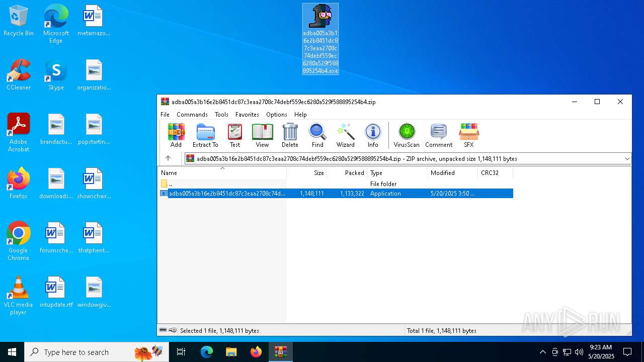Open the notification center icon
644x362 pixels.
click(x=627, y=352)
